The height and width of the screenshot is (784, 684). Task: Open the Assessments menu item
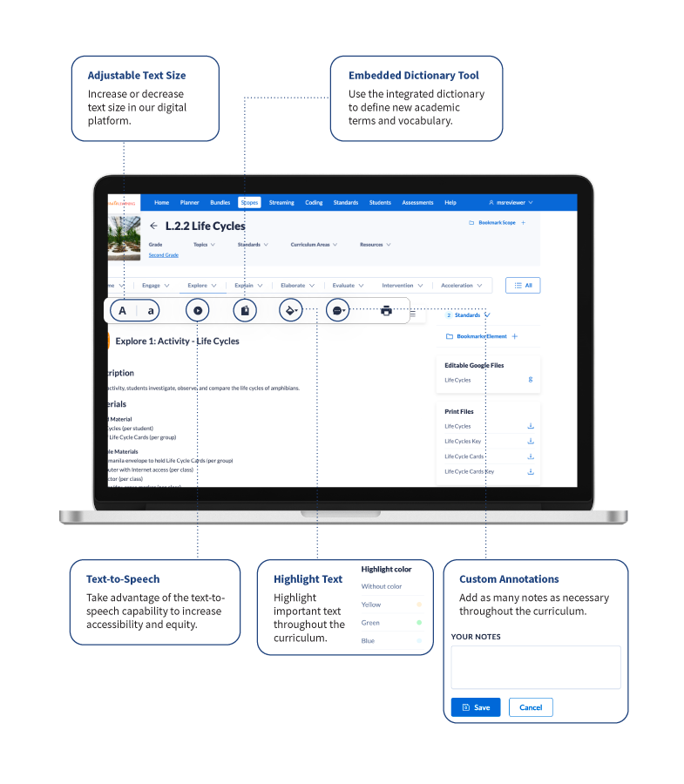[417, 202]
